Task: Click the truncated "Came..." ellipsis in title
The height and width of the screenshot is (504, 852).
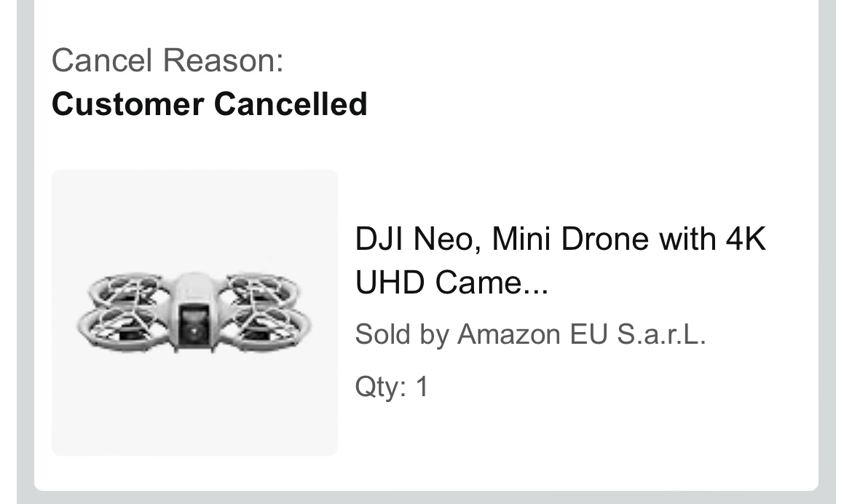Action: click(x=492, y=283)
